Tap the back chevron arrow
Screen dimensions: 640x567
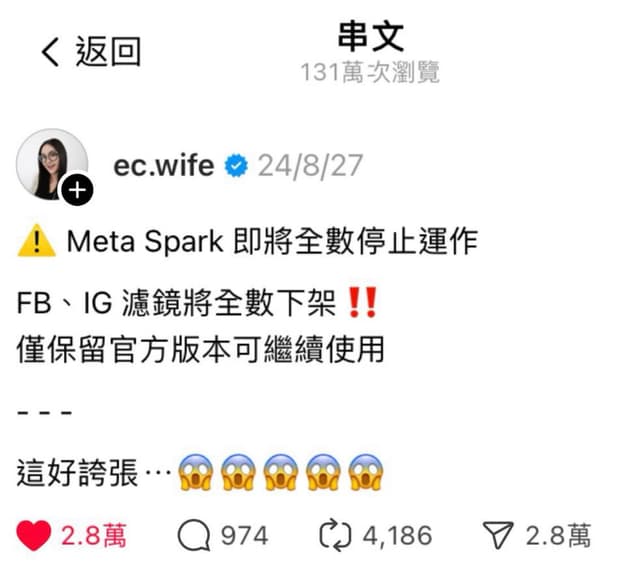tap(50, 51)
